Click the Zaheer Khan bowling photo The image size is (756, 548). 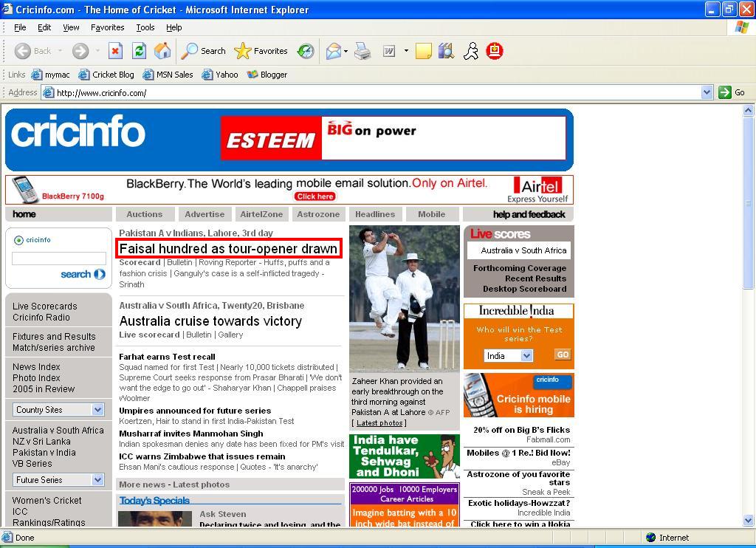[x=404, y=298]
